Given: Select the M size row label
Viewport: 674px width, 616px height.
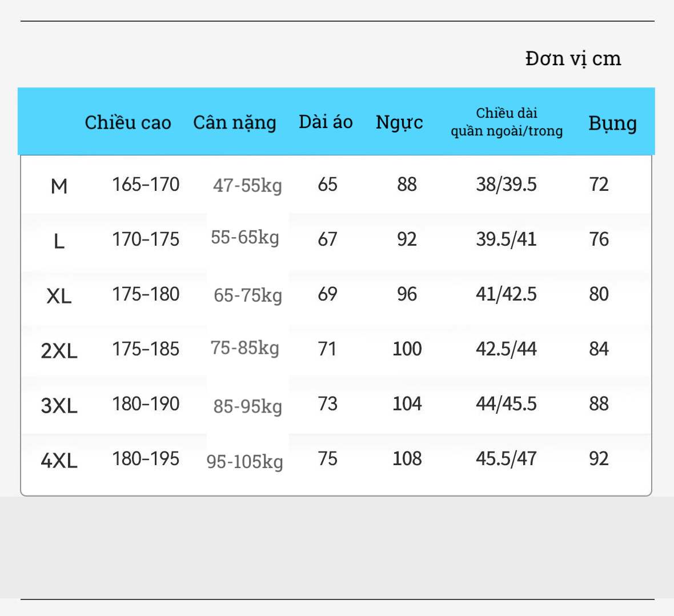Looking at the screenshot, I should coord(59,186).
